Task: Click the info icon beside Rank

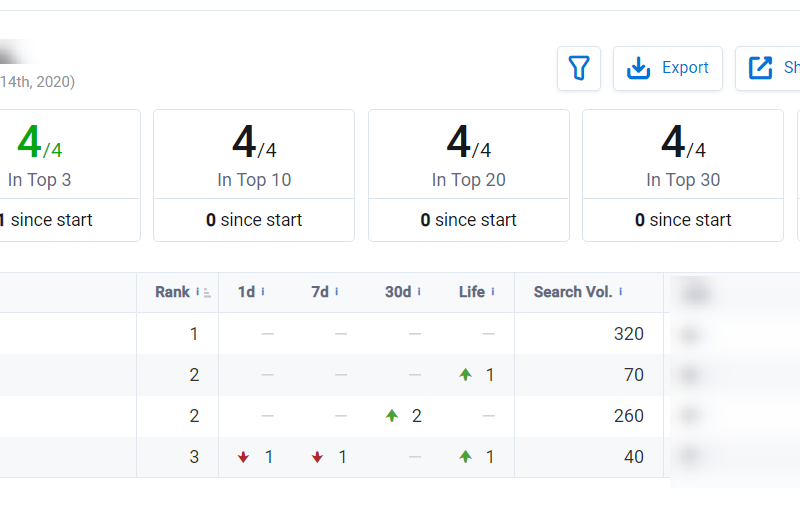Action: point(198,292)
